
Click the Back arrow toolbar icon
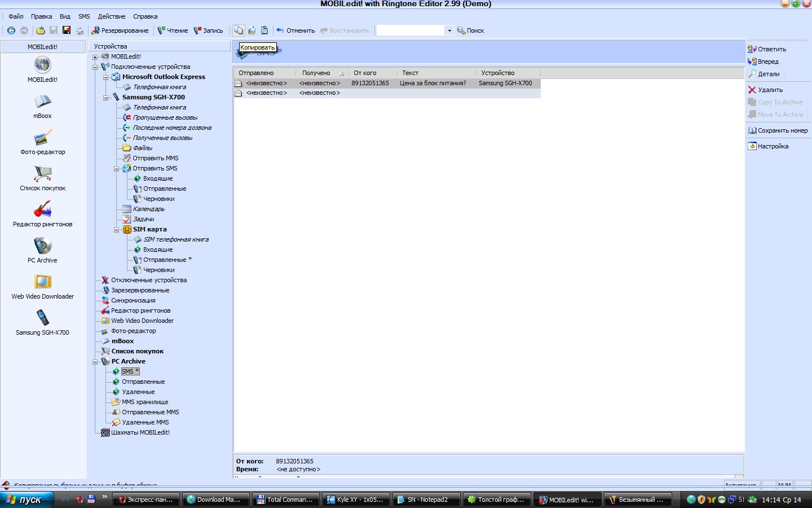pyautogui.click(x=11, y=30)
